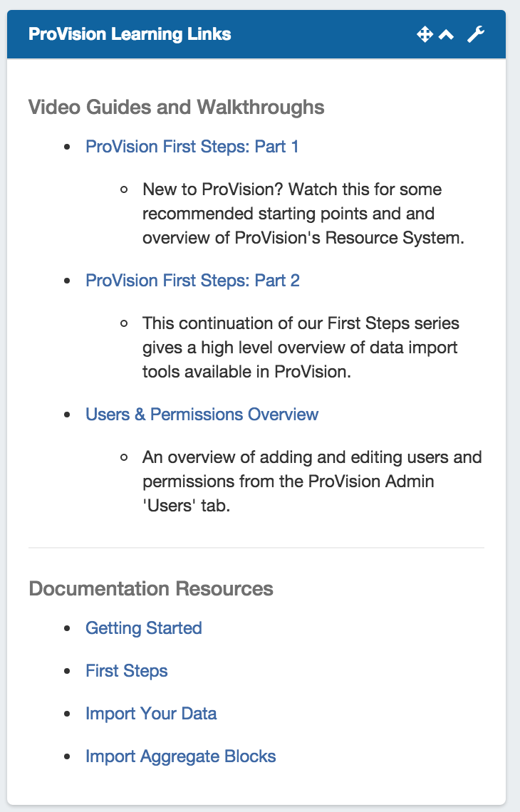The width and height of the screenshot is (520, 812).
Task: Open the First Steps documentation link
Action: (126, 671)
